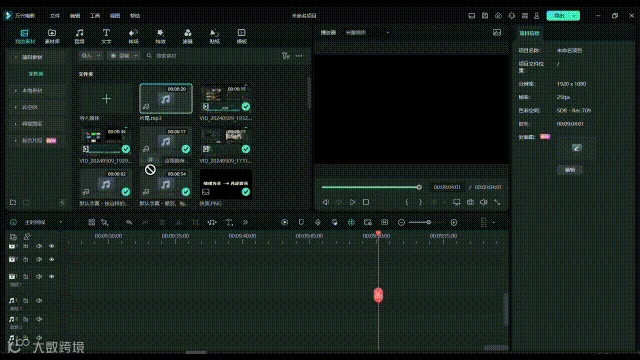
Task: Expand the 云空间 item in the sidebar
Action: click(x=29, y=107)
